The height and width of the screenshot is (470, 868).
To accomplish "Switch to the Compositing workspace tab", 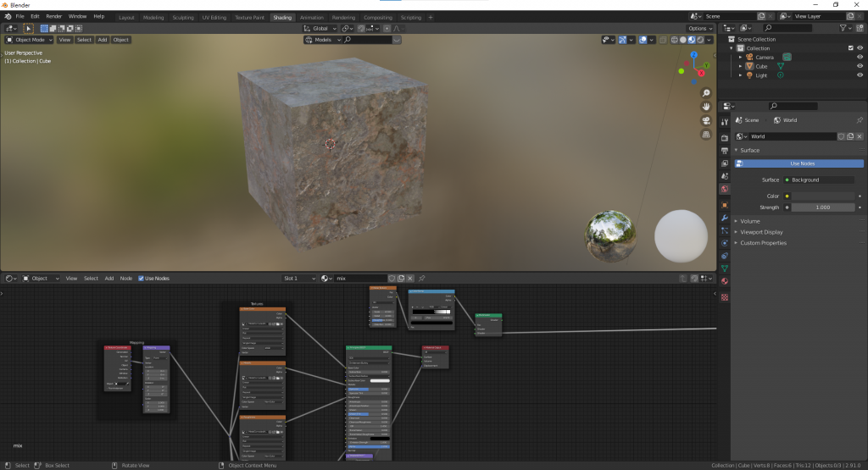I will tap(378, 17).
